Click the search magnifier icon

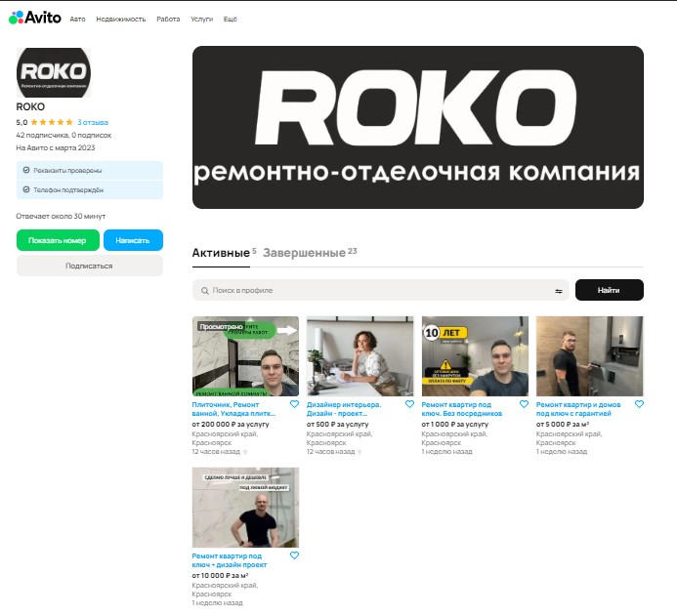click(x=205, y=291)
